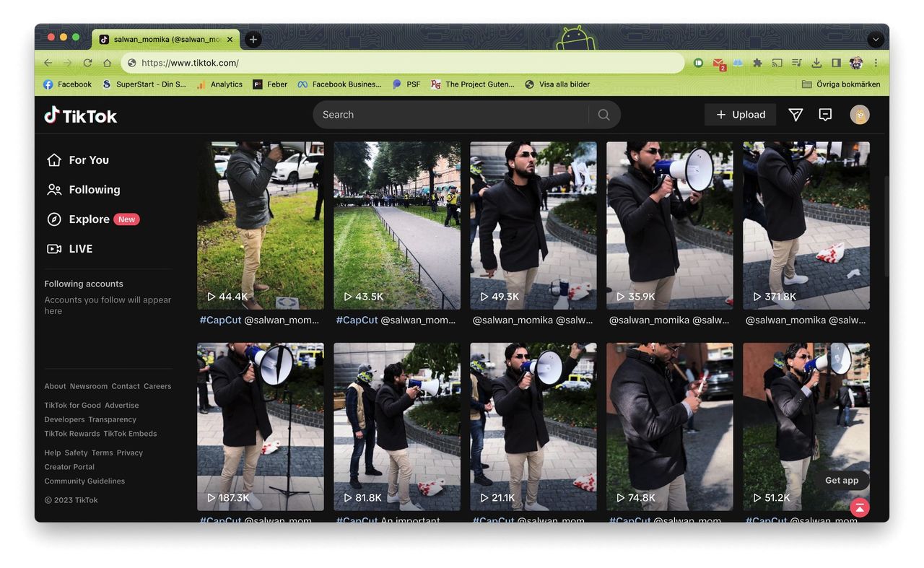Click the red scroll-to-top button
This screenshot has height=568, width=924.
(859, 507)
